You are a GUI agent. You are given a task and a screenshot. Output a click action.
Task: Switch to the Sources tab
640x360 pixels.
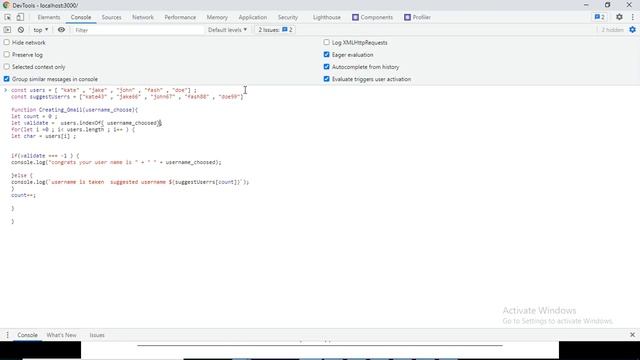111,17
